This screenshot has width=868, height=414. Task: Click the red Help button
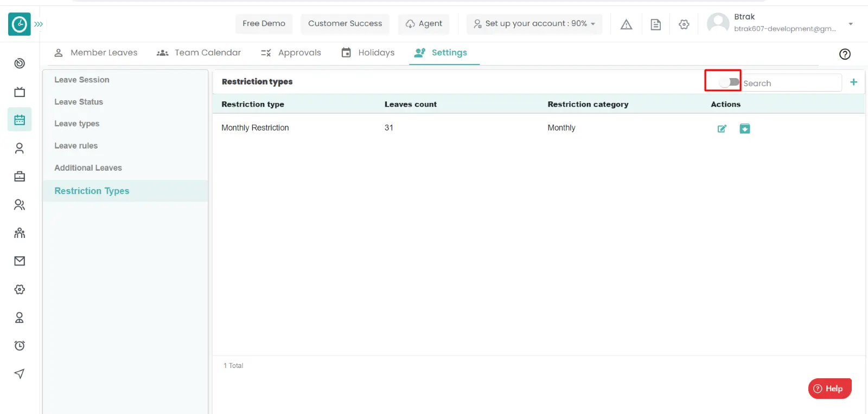(829, 389)
